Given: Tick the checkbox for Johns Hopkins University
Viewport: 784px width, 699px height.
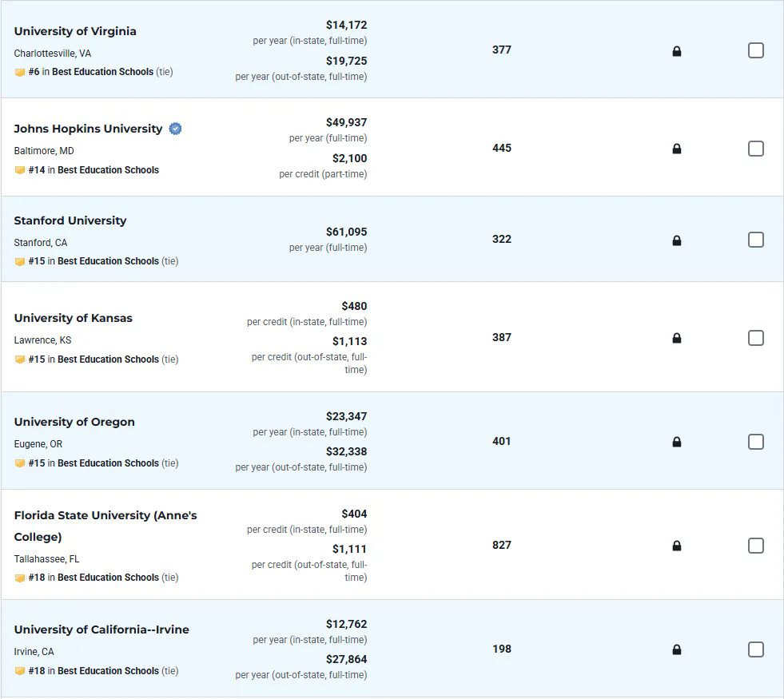Looking at the screenshot, I should point(755,149).
